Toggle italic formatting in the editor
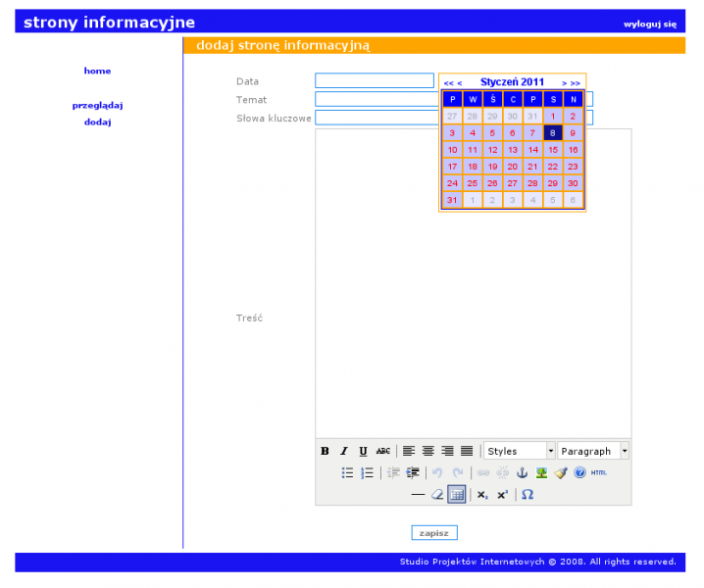Image resolution: width=704 pixels, height=588 pixels. coord(343,451)
